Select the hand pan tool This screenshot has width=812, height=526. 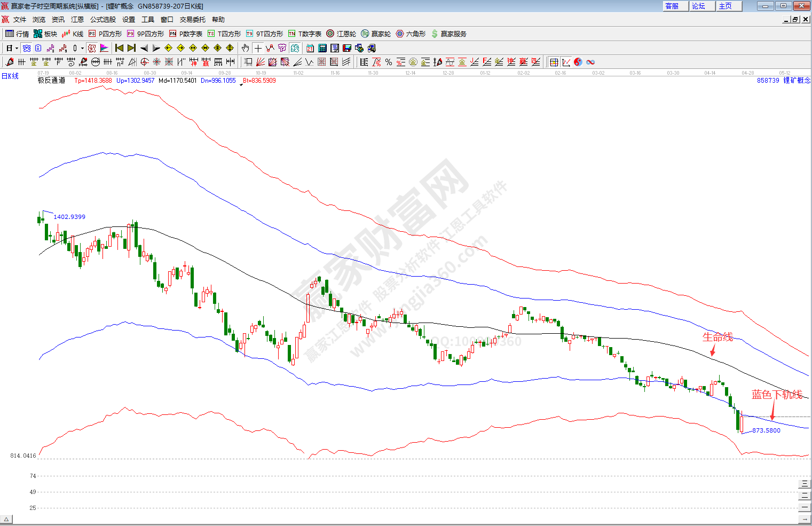click(x=245, y=48)
